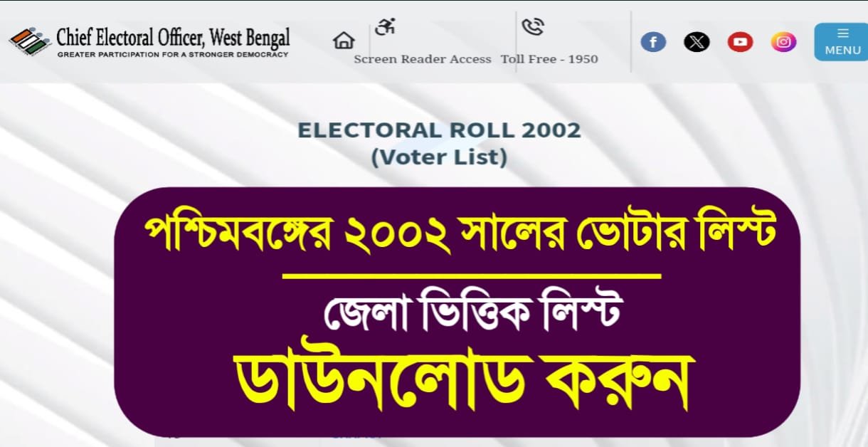The image size is (868, 447).
Task: Click the Election Commission logo
Action: tap(30, 42)
